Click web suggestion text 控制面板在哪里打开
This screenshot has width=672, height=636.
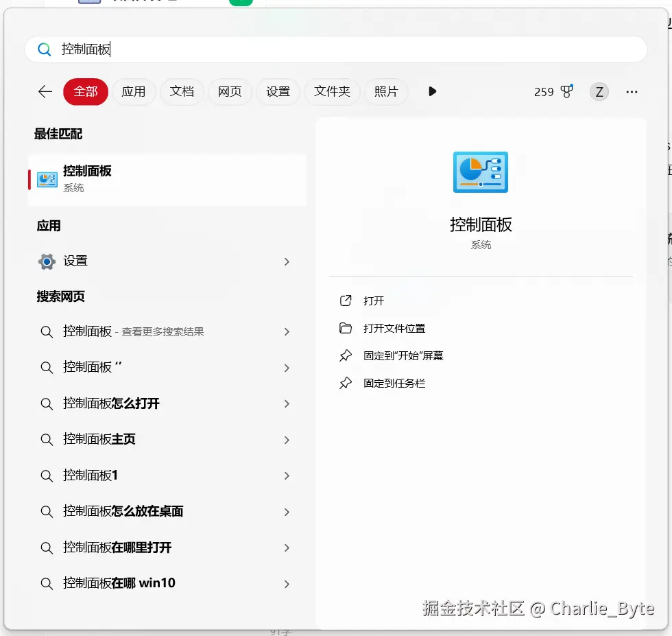coord(117,547)
